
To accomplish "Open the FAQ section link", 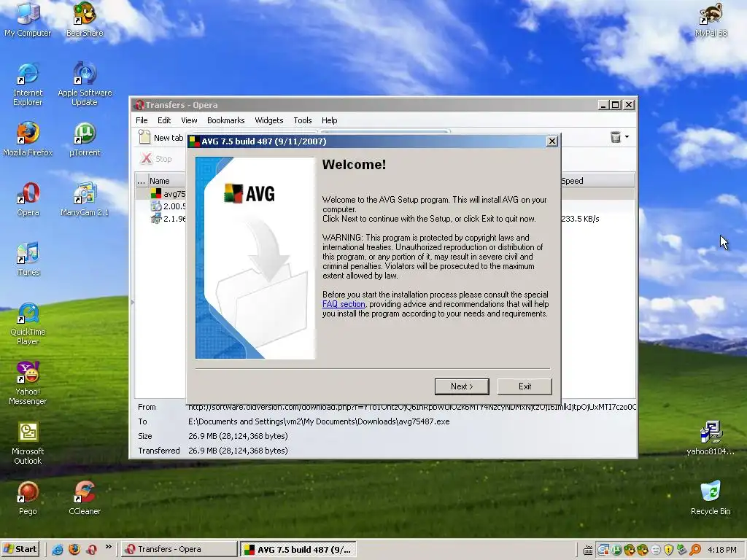I will click(344, 304).
